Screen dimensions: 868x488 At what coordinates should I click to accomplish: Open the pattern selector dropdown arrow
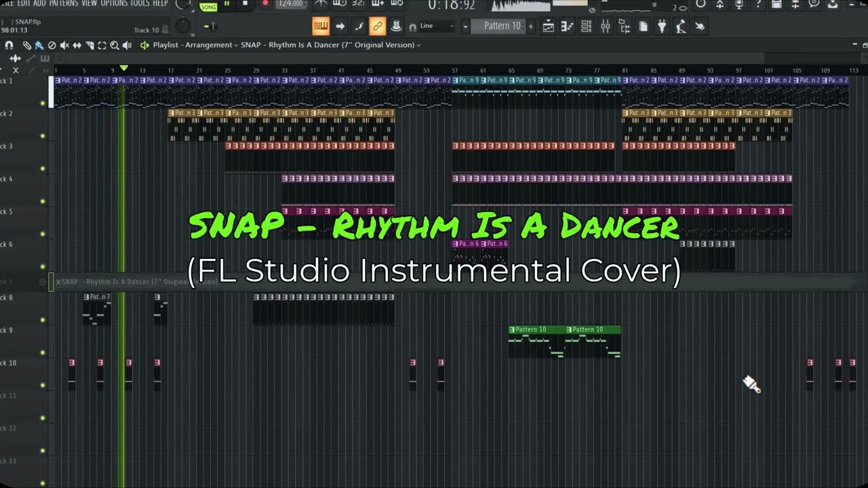point(465,26)
